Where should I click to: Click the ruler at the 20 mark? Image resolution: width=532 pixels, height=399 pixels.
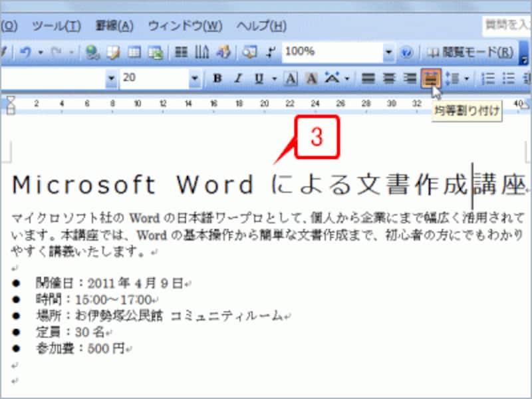tap(264, 104)
